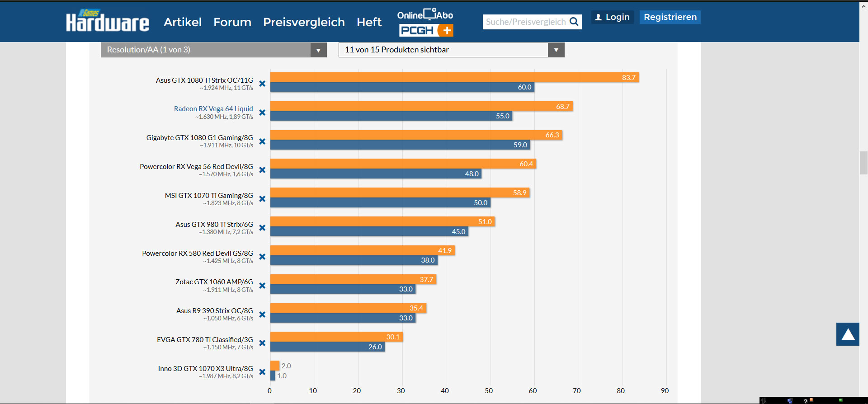This screenshot has width=868, height=404.
Task: Remove Powercolor RX 580 Red Devil GS entry
Action: [262, 257]
